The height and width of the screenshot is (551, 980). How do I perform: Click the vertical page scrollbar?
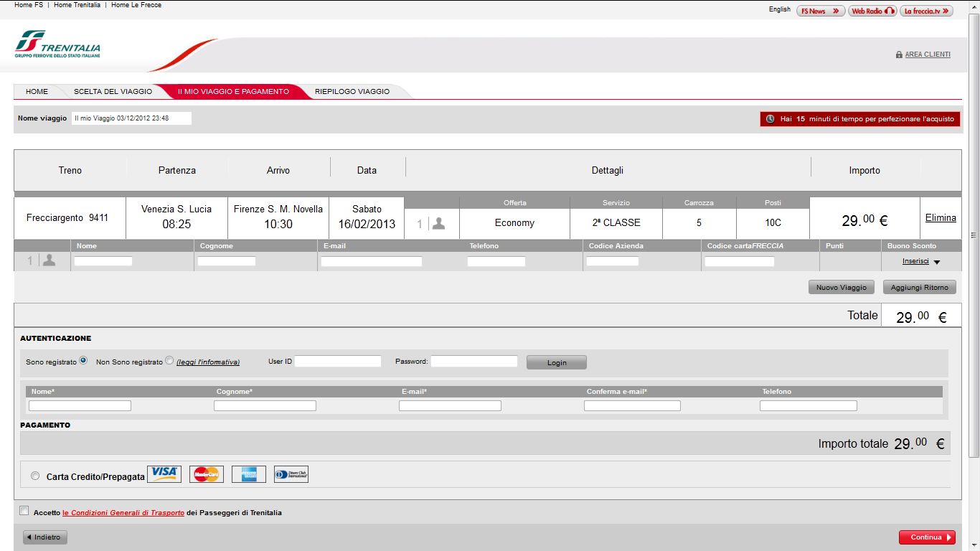click(974, 235)
